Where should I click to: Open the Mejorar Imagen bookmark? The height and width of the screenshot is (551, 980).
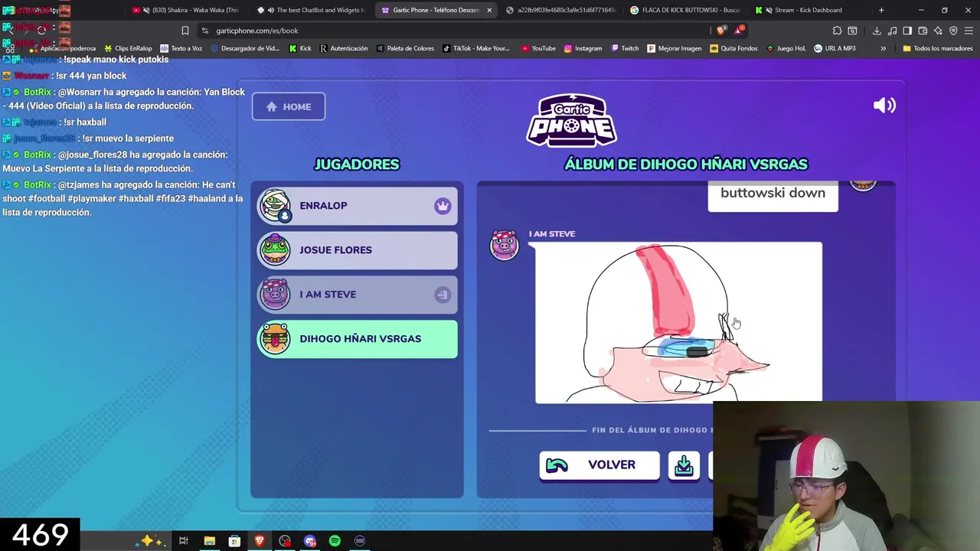click(x=674, y=48)
